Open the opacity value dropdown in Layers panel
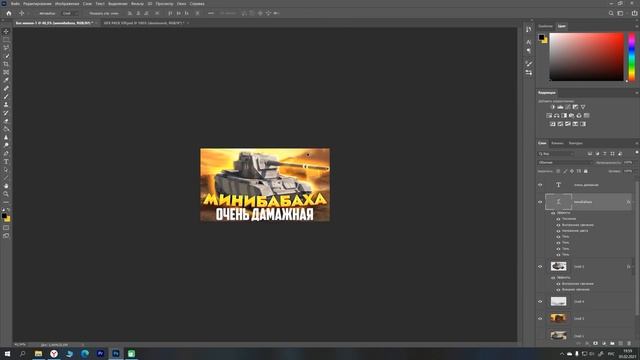 628,162
